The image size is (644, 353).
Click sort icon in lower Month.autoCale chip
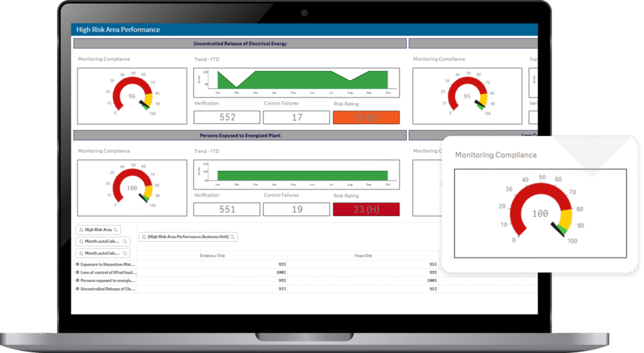point(81,253)
